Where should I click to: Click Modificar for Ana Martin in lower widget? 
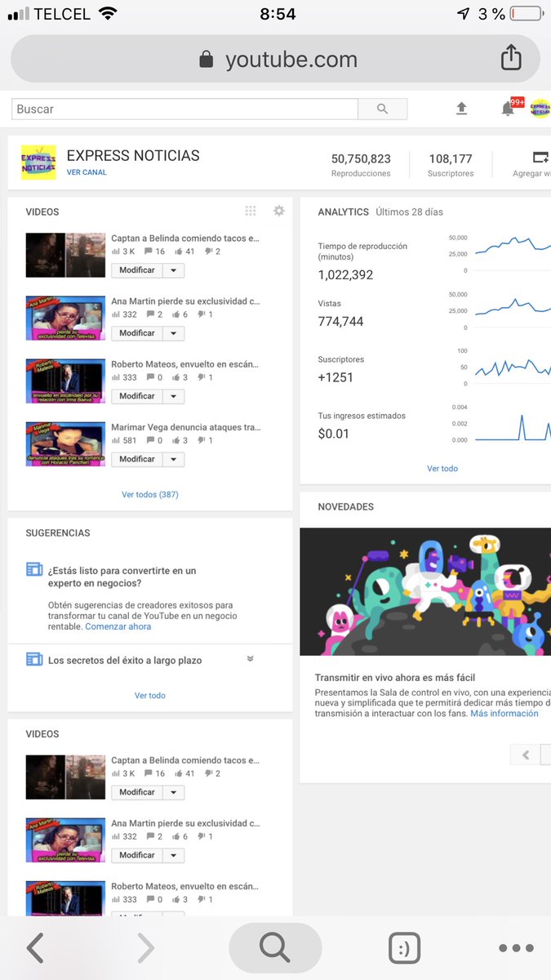coord(137,855)
